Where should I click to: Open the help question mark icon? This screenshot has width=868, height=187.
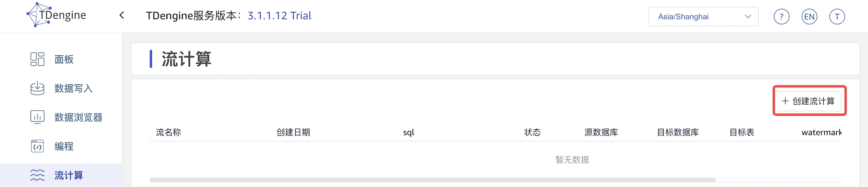pos(781,17)
